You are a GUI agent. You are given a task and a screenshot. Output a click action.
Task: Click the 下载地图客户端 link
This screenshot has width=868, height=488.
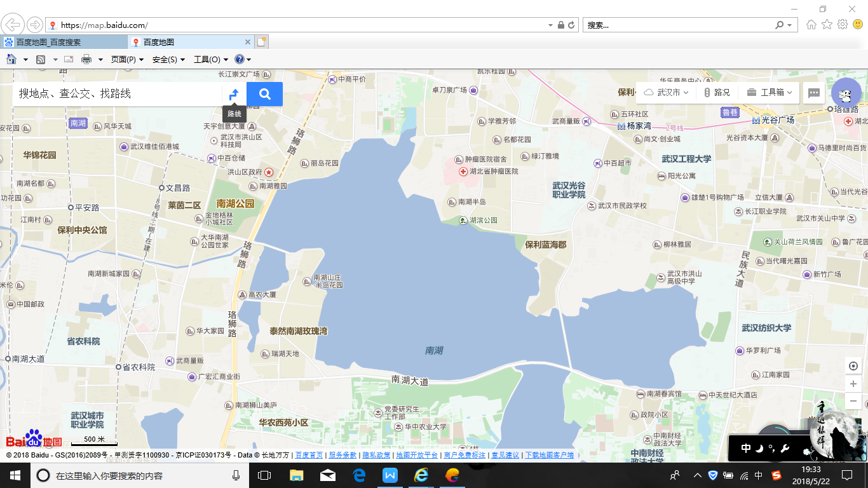click(550, 455)
